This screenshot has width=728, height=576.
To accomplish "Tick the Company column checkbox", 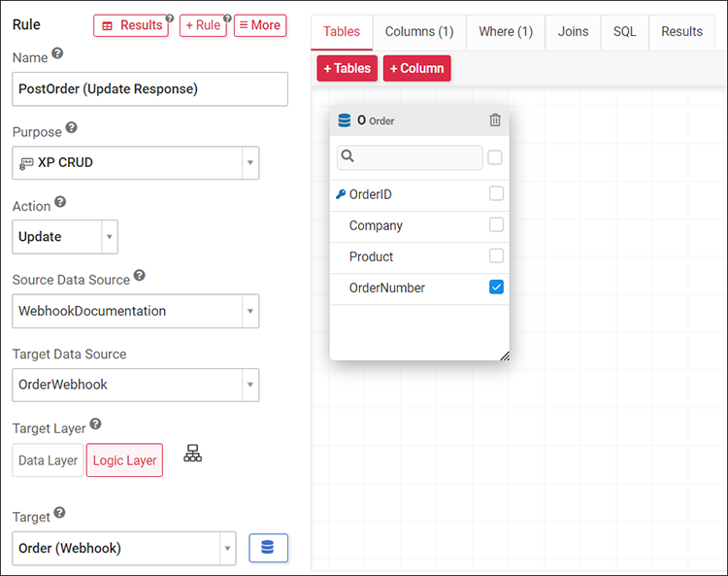I will (496, 225).
